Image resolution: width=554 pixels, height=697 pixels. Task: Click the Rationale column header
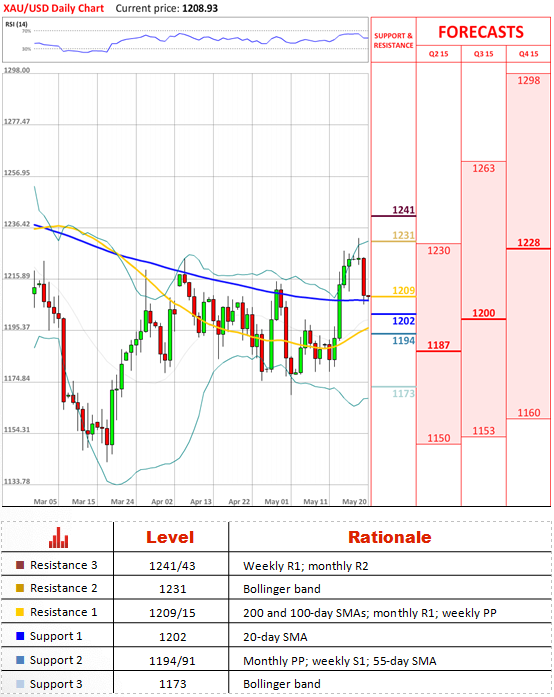(389, 537)
